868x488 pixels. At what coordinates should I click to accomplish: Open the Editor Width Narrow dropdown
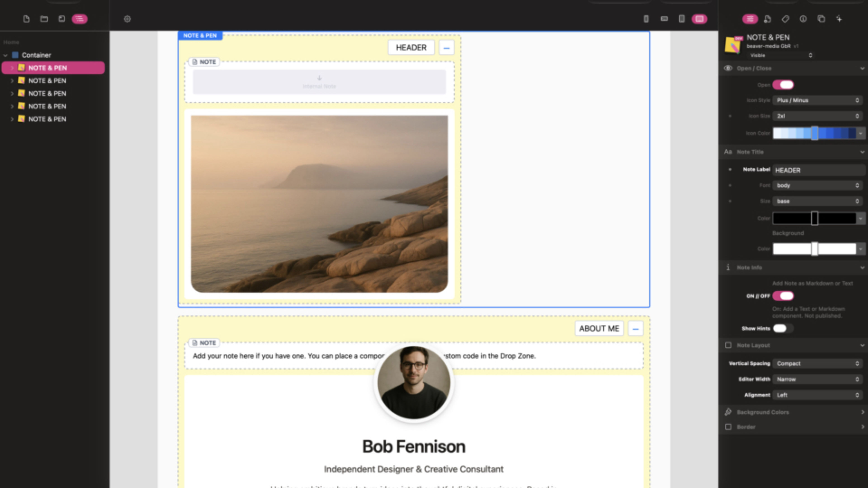[818, 380]
